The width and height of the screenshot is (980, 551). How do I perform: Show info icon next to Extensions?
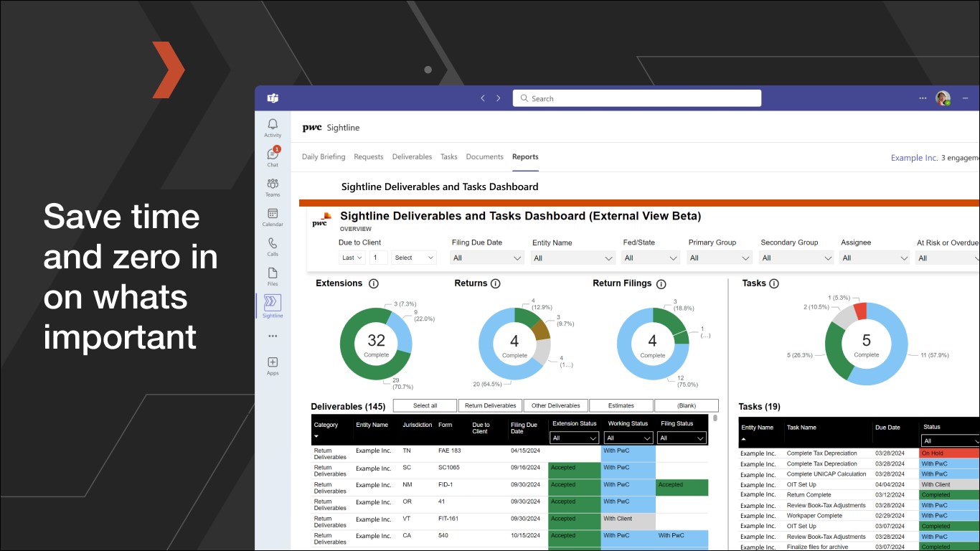(x=373, y=284)
